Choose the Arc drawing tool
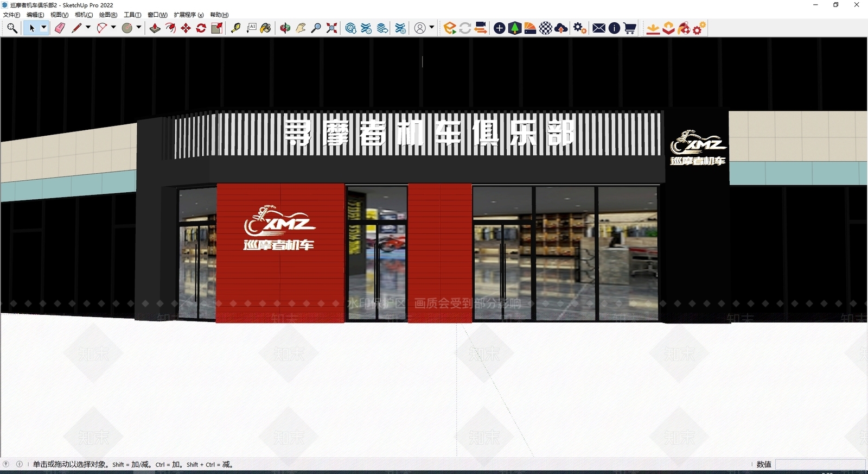The width and height of the screenshot is (868, 474). 101,28
